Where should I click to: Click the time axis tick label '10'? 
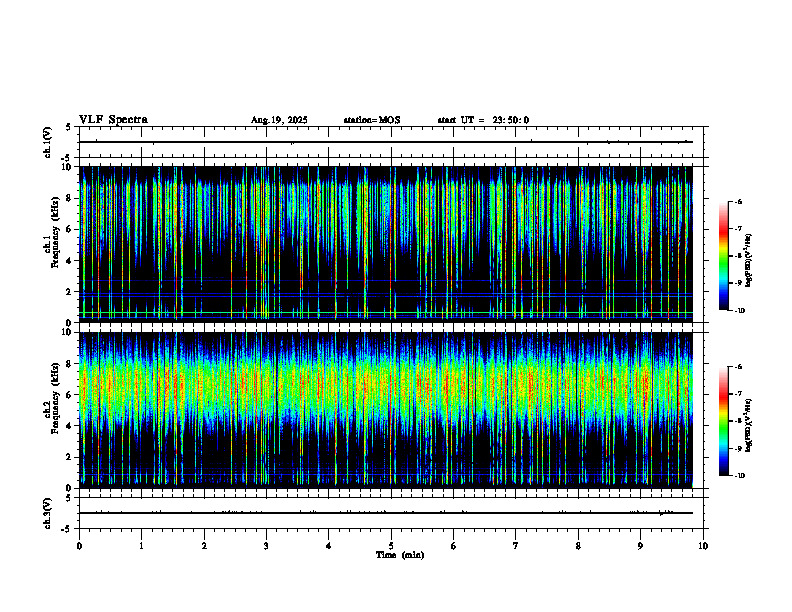coord(703,546)
